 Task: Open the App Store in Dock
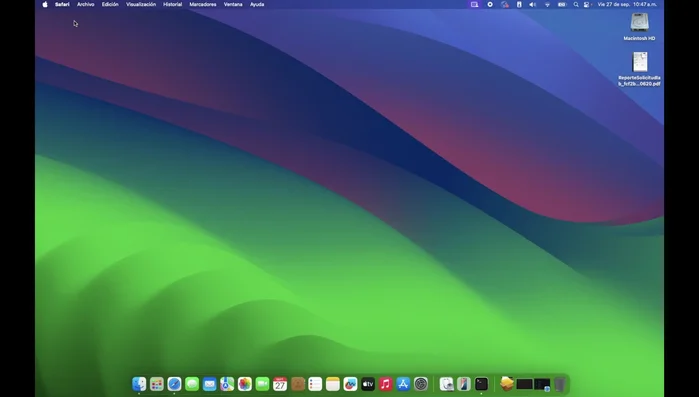pyautogui.click(x=403, y=384)
